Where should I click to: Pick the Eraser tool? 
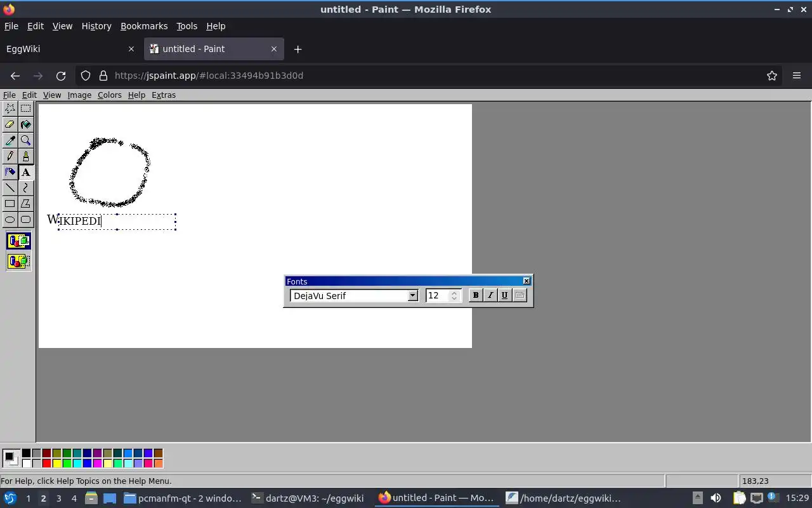10,124
